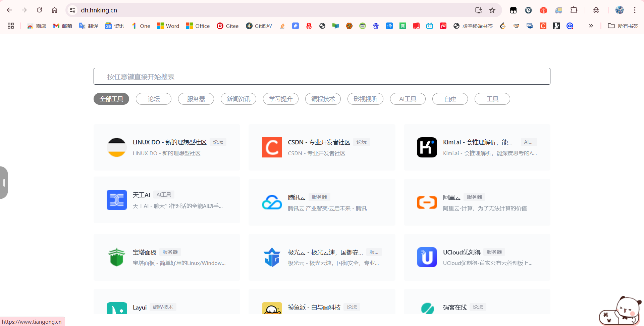Click the CSDN orange logo

point(272,147)
